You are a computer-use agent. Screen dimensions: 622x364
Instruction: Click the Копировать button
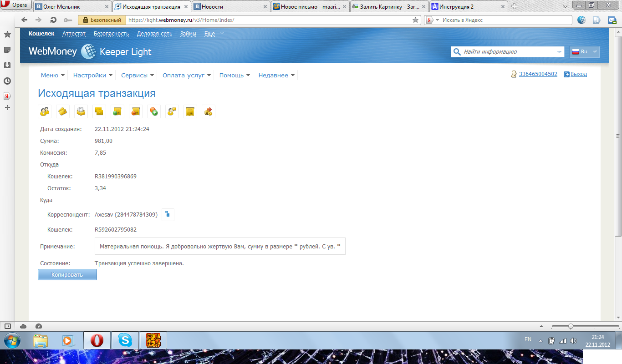[x=67, y=274]
